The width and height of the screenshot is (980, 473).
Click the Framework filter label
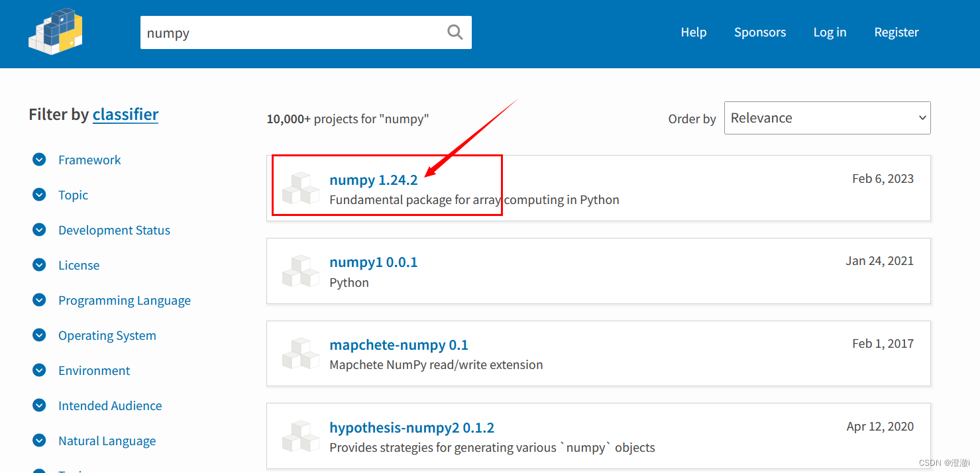click(x=89, y=160)
